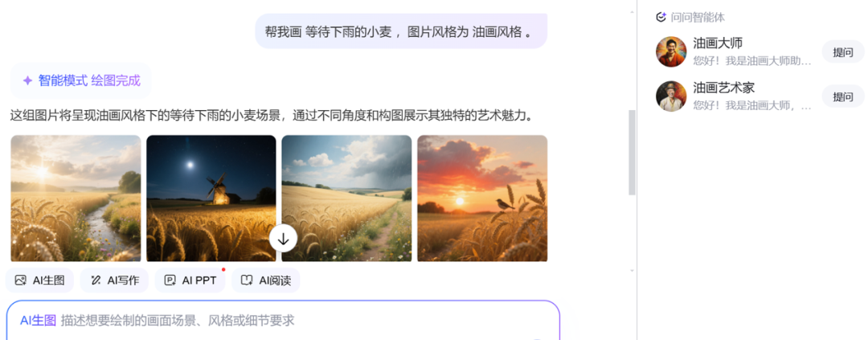Image resolution: width=868 pixels, height=340 pixels.
Task: Click the 问问智能体 header icon
Action: [661, 17]
